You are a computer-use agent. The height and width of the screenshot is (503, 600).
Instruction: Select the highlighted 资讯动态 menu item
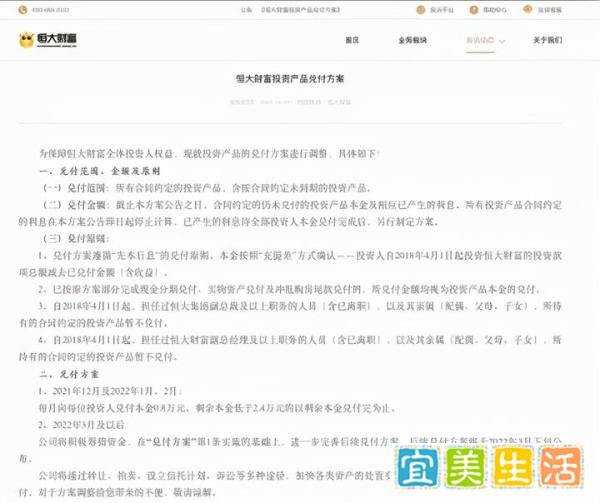(480, 40)
